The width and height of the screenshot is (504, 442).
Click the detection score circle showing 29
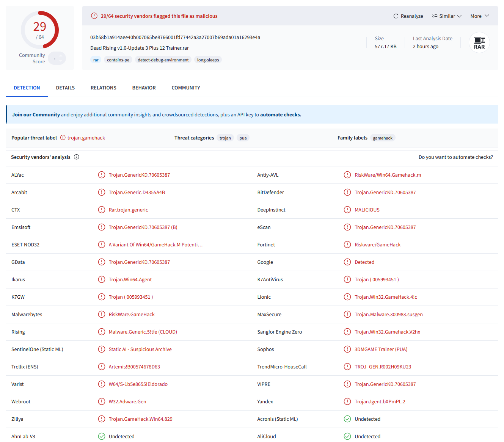tap(40, 30)
